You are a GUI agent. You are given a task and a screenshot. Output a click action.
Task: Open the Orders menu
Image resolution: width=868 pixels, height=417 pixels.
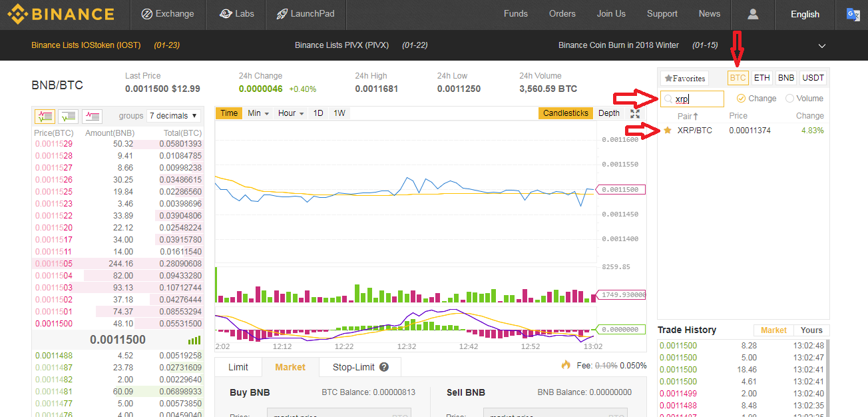coord(562,13)
